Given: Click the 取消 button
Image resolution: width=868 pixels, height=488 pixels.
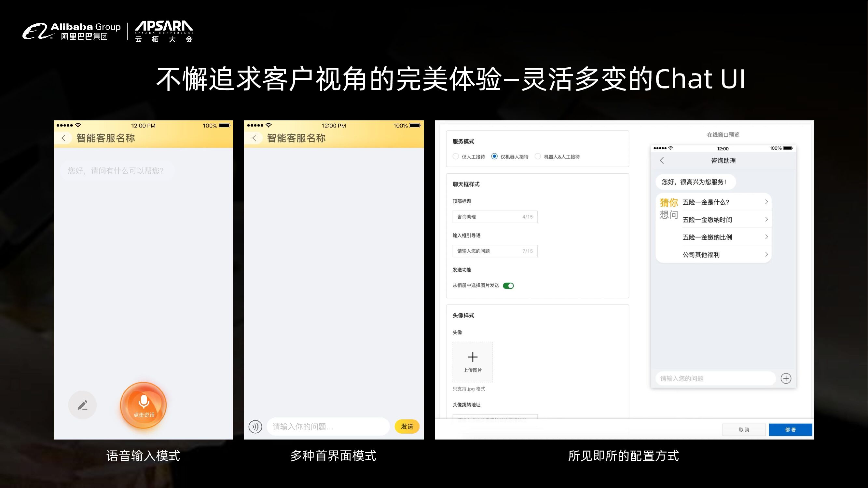Looking at the screenshot, I should [744, 430].
